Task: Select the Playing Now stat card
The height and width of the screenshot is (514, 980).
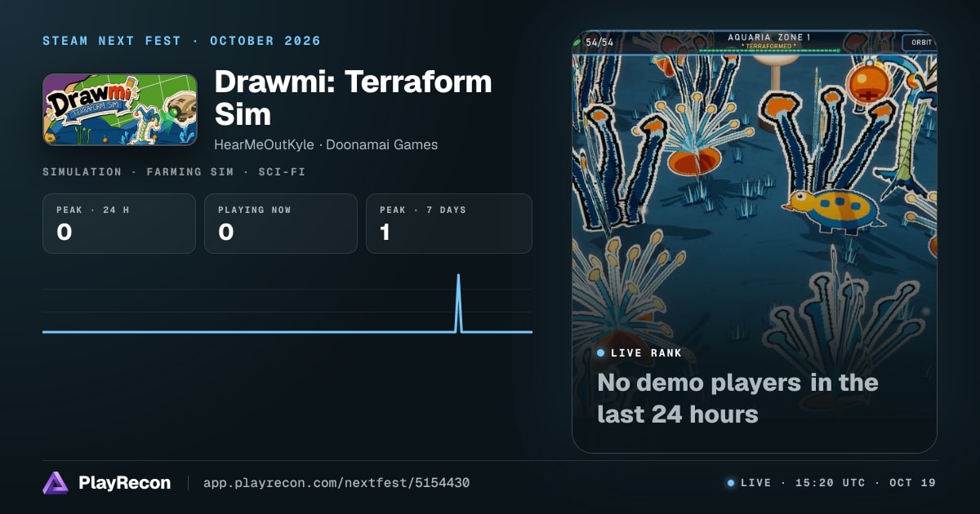Action: 281,224
